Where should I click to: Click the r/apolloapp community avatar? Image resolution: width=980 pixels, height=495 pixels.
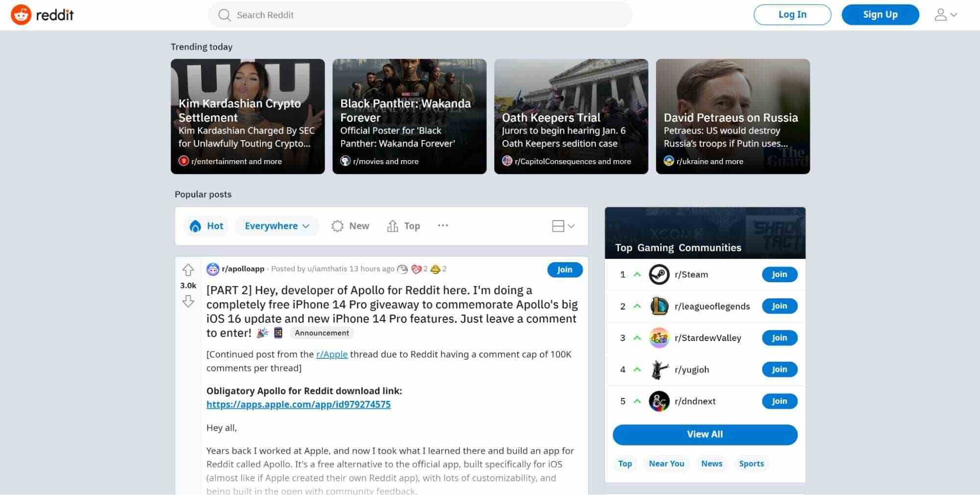pos(213,269)
